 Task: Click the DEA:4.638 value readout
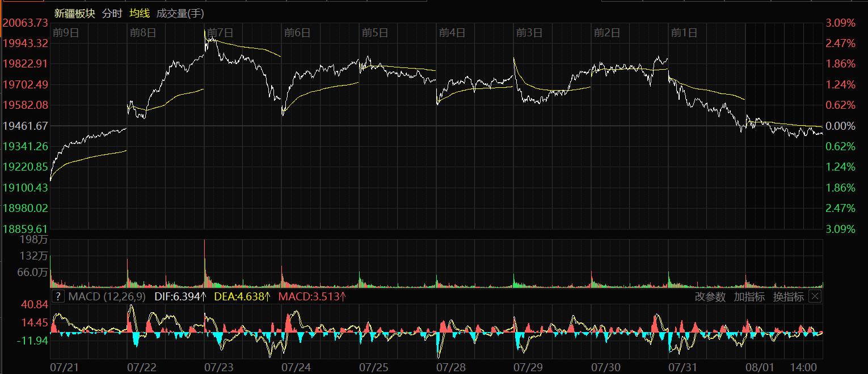242,296
